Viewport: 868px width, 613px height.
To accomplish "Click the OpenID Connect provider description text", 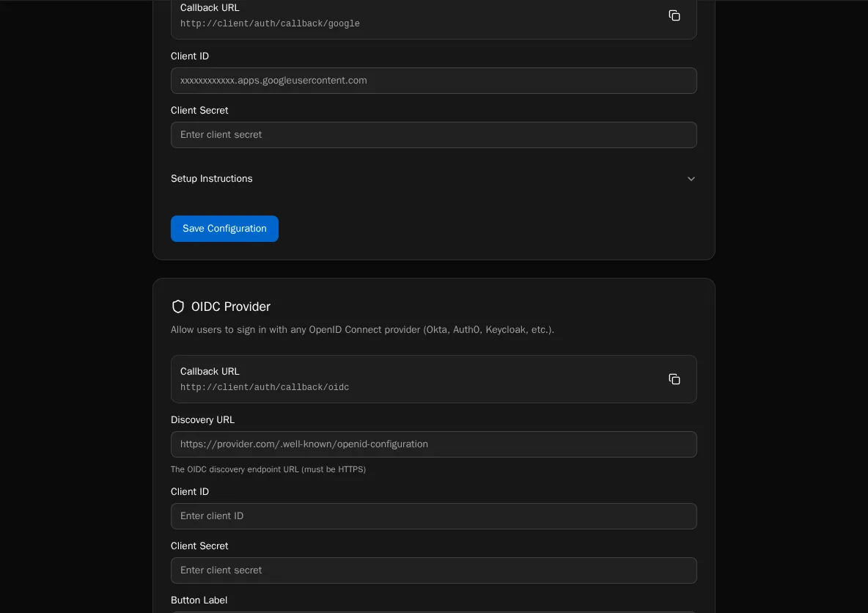I will (362, 330).
